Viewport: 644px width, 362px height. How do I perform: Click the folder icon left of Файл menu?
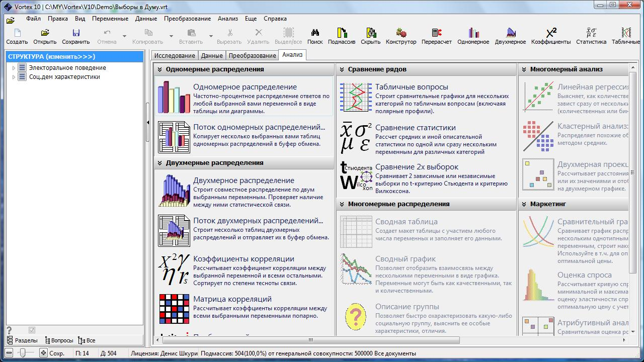(11, 20)
